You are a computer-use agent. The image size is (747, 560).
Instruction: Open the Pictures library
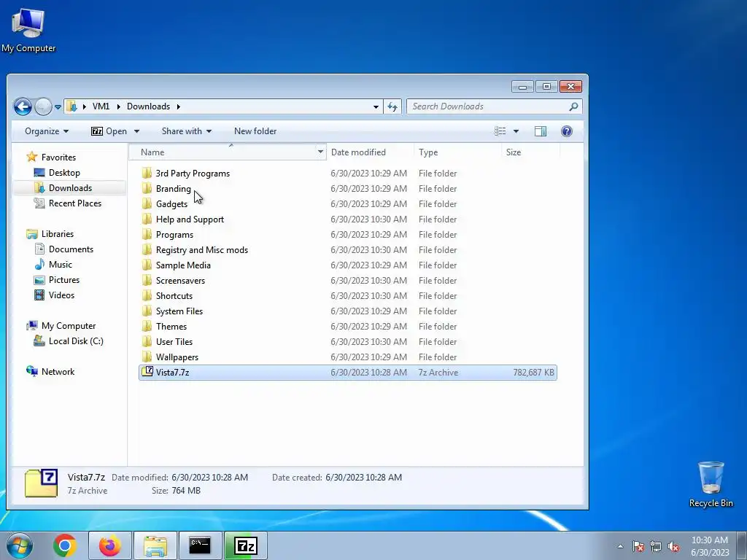pyautogui.click(x=56, y=280)
